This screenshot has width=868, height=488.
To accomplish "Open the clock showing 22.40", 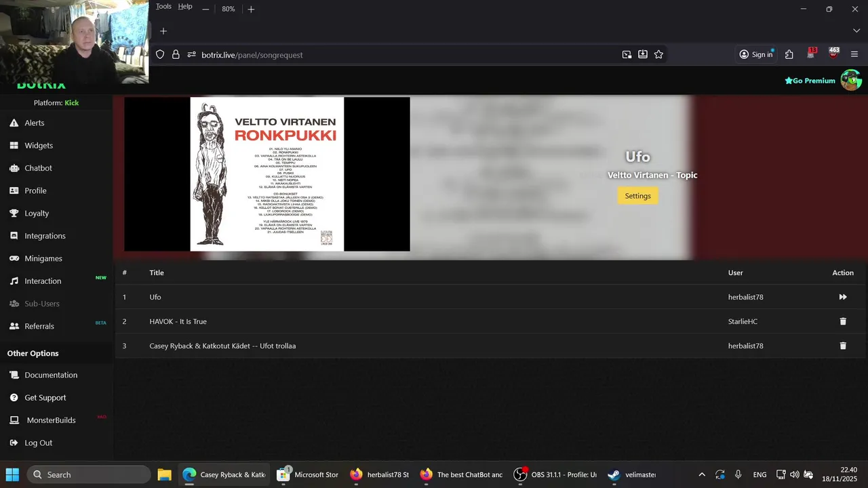I will coord(840,474).
